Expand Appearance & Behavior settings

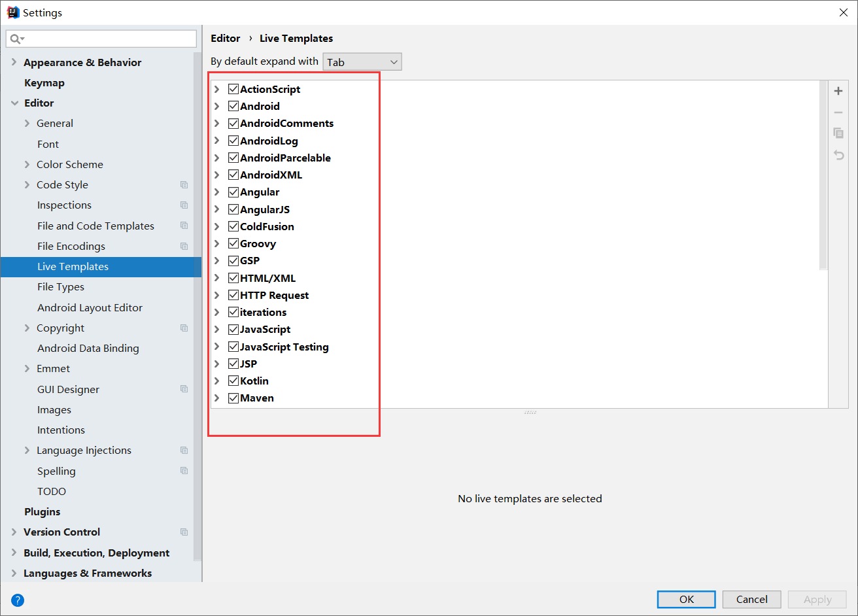click(14, 62)
